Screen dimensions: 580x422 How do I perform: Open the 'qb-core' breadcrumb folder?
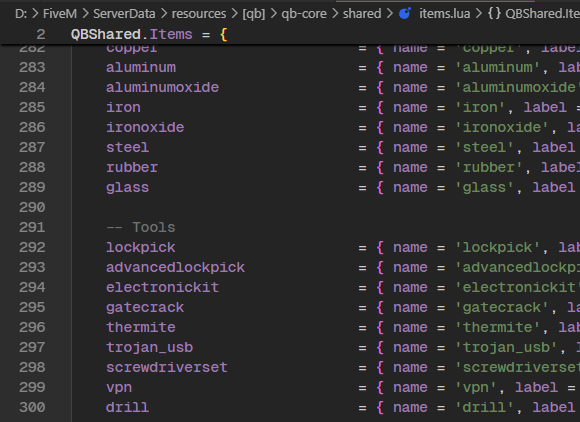[x=304, y=14]
